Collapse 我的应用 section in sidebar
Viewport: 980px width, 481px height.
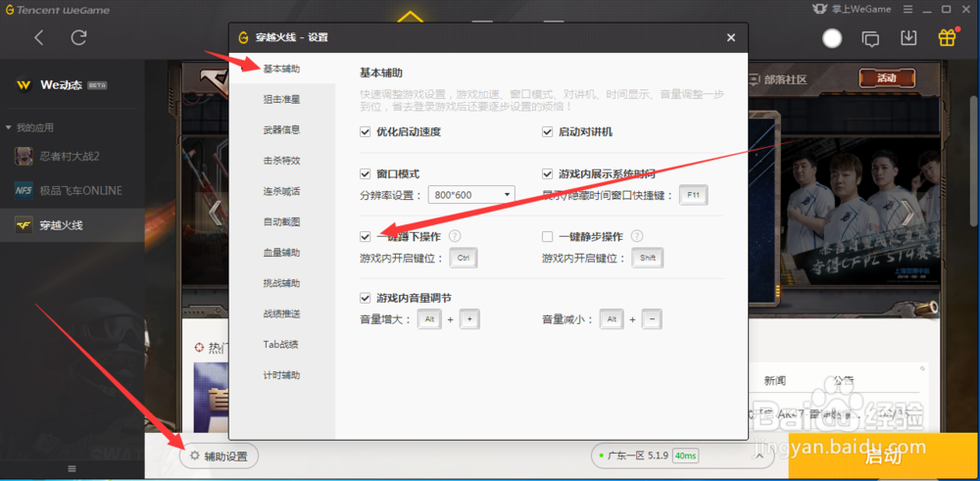(9, 127)
